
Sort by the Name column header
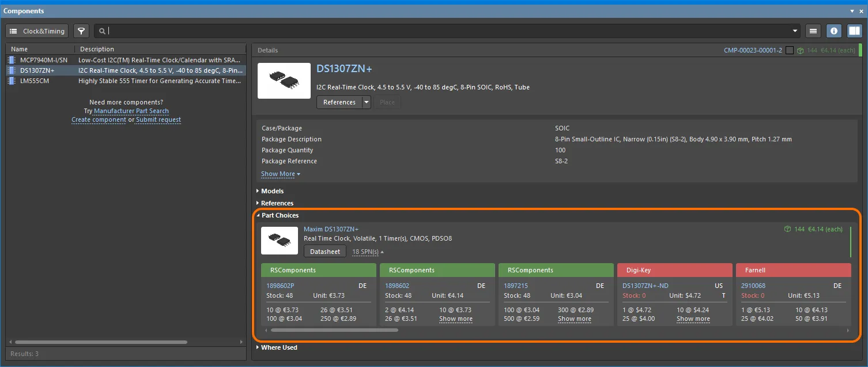[40, 49]
